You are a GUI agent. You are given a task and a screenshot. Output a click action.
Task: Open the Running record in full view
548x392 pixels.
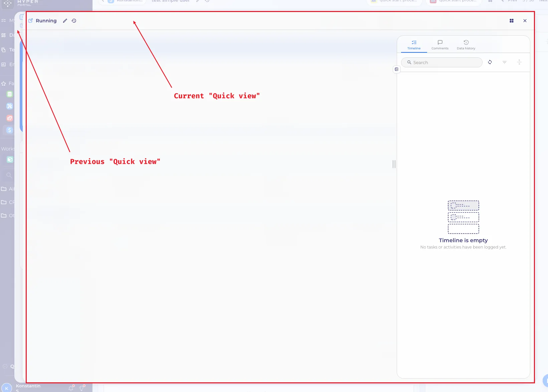pos(30,21)
